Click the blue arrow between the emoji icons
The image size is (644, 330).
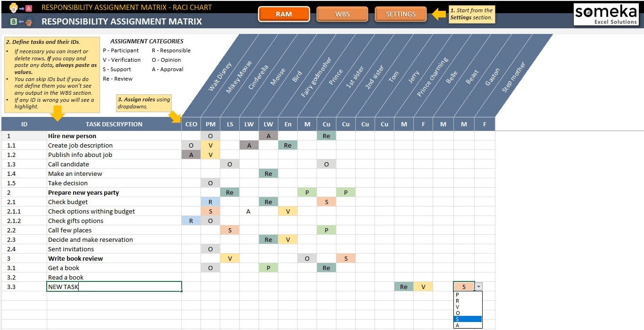[21, 8]
